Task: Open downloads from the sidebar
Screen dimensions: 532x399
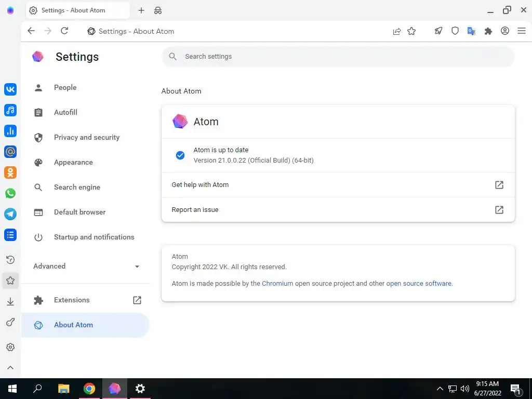Action: coord(10,301)
